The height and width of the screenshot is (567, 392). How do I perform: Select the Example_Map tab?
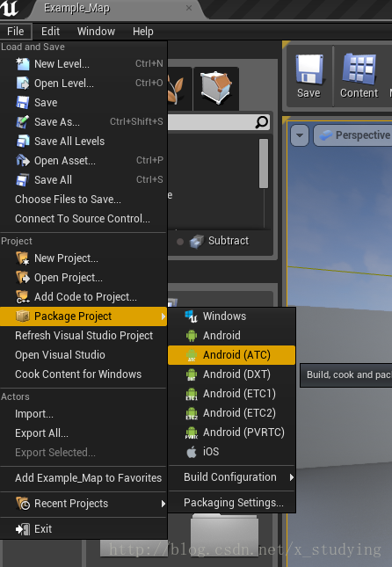click(76, 8)
